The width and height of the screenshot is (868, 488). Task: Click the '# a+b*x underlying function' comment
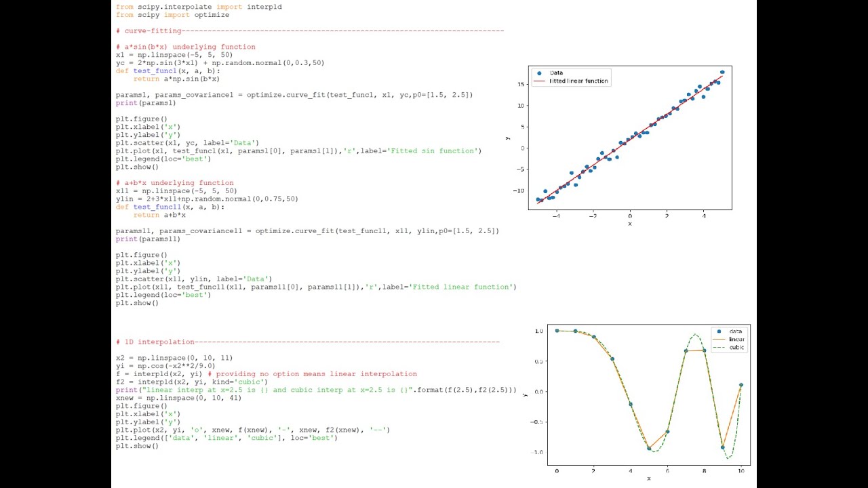click(x=174, y=183)
